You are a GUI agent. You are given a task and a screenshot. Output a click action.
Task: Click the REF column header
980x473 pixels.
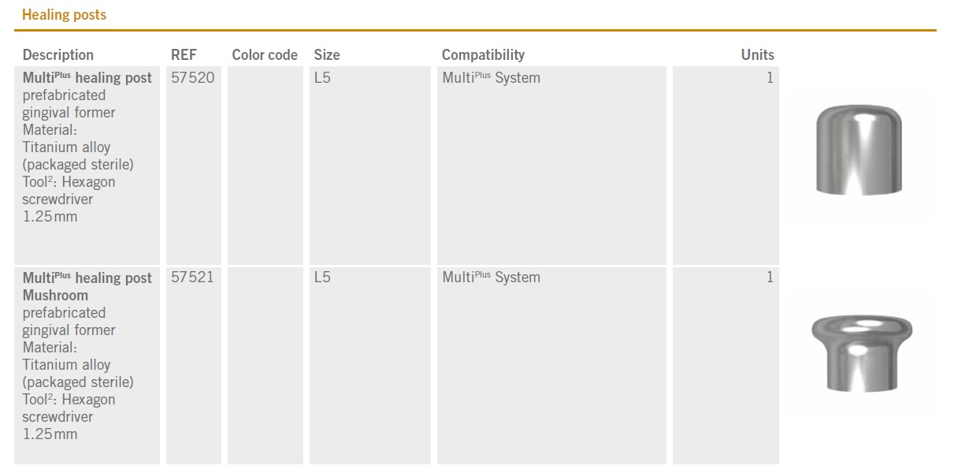(184, 54)
